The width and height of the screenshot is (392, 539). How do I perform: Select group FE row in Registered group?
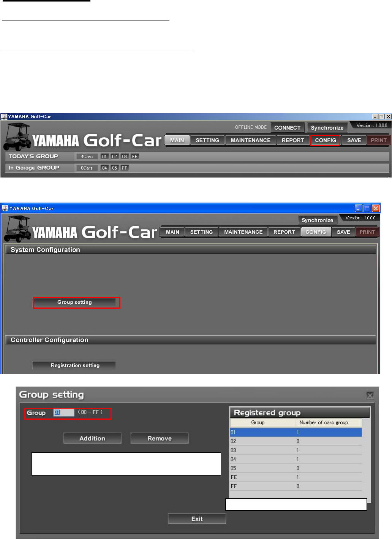296,477
